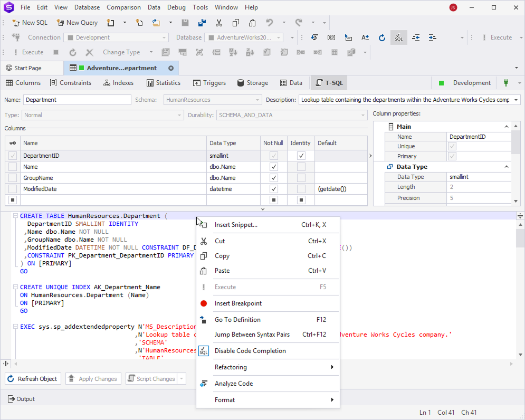The height and width of the screenshot is (420, 525).
Task: Click the Open file folder icon
Action: click(x=156, y=23)
